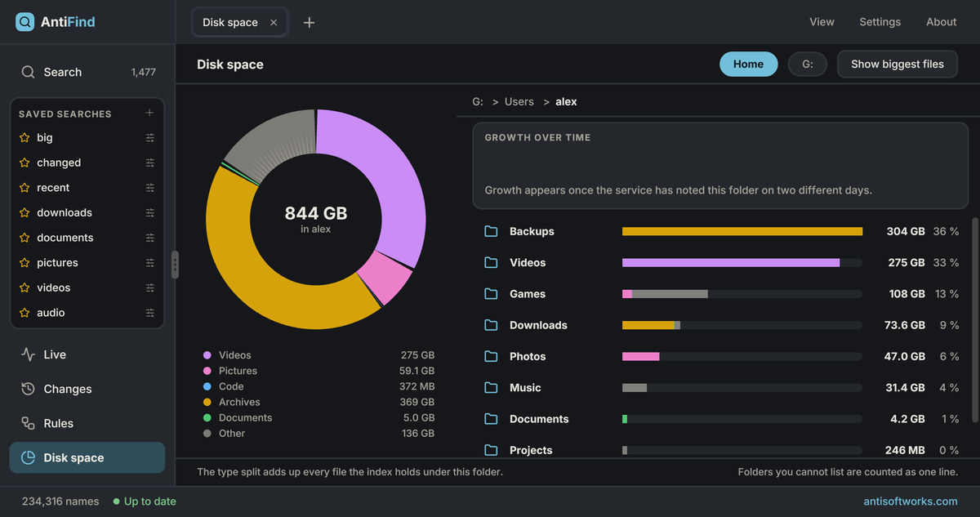
Task: Open the Changes view in sidebar
Action: (87, 389)
